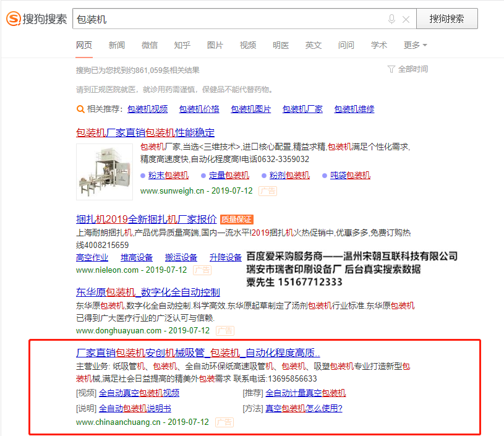The width and height of the screenshot is (504, 436).
Task: Click the www.donghuayuan.com URL text
Action: pyautogui.click(x=119, y=330)
